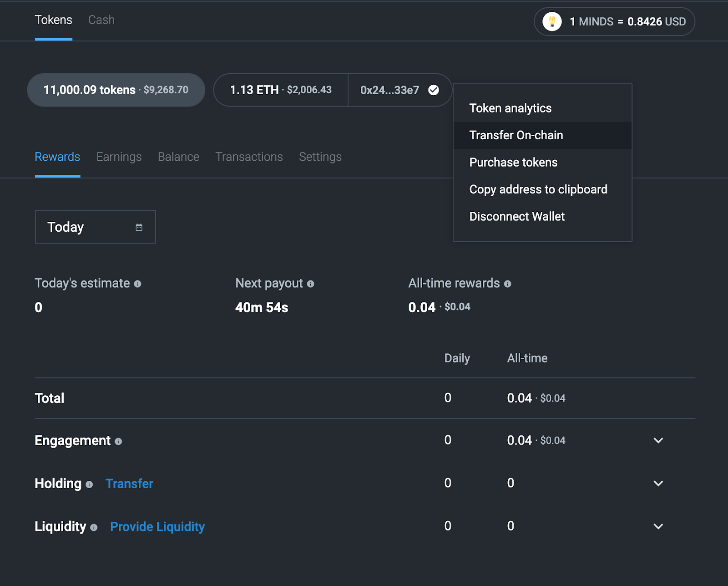Image resolution: width=728 pixels, height=586 pixels.
Task: Expand the Liquidity rewards row chevron
Action: (658, 526)
